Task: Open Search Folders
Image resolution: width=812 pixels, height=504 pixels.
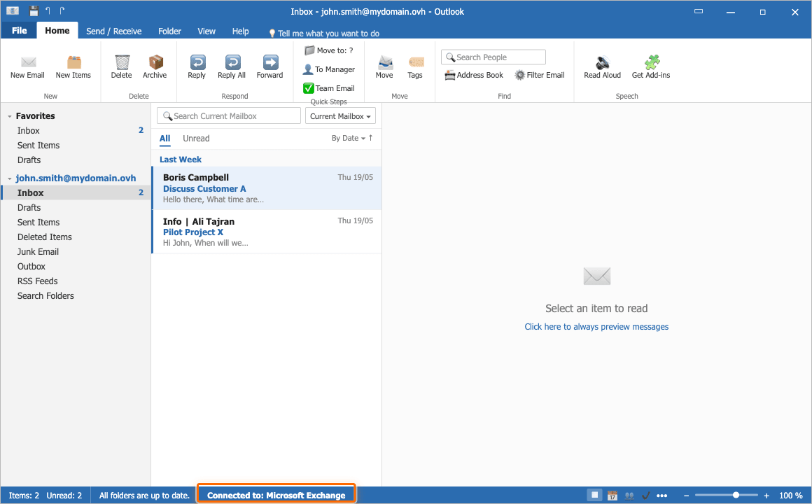Action: pyautogui.click(x=76, y=296)
